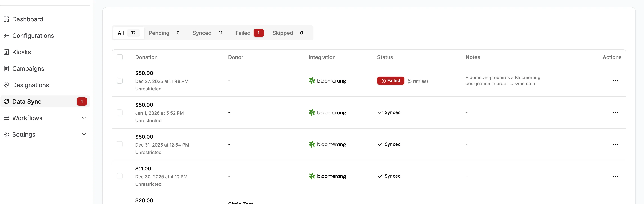
Task: Click the Data Sync red badge
Action: point(82,102)
